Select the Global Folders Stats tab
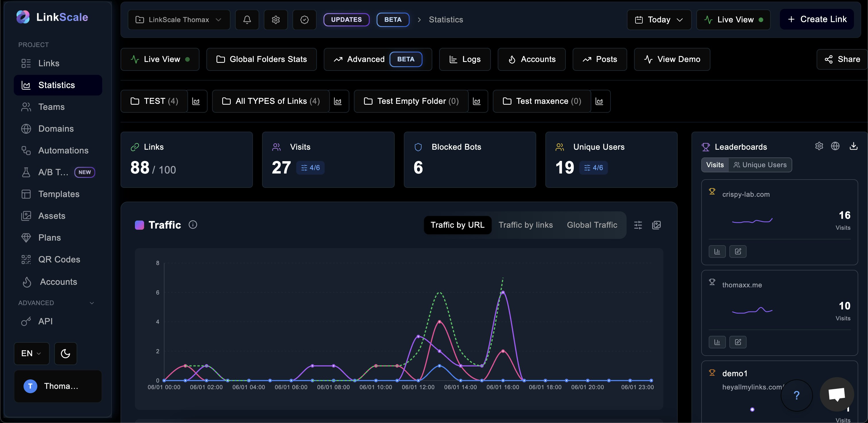The height and width of the screenshot is (423, 868). point(261,59)
